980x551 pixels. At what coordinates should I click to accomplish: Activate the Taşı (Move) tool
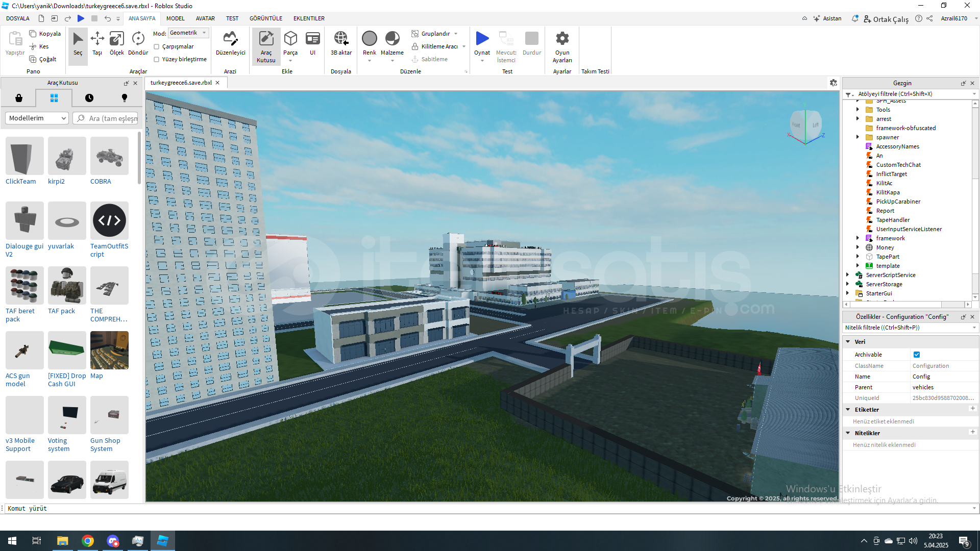[x=97, y=44]
